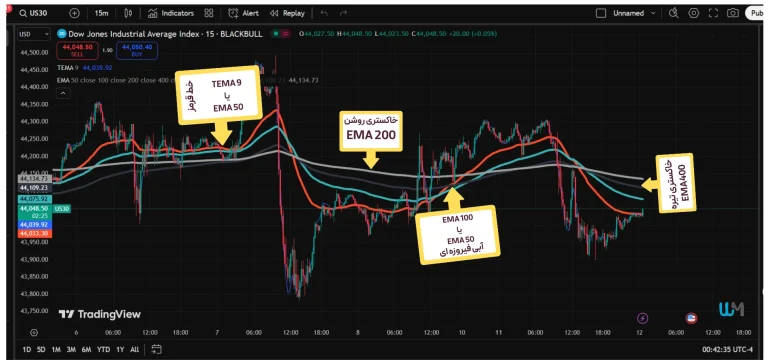Start Bar Replay mode
Screen dimensions: 768x360
(288, 13)
